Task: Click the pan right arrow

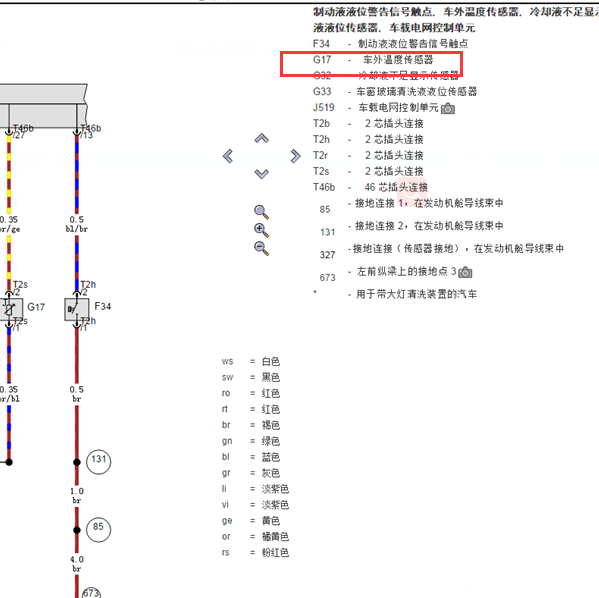Action: tap(295, 156)
